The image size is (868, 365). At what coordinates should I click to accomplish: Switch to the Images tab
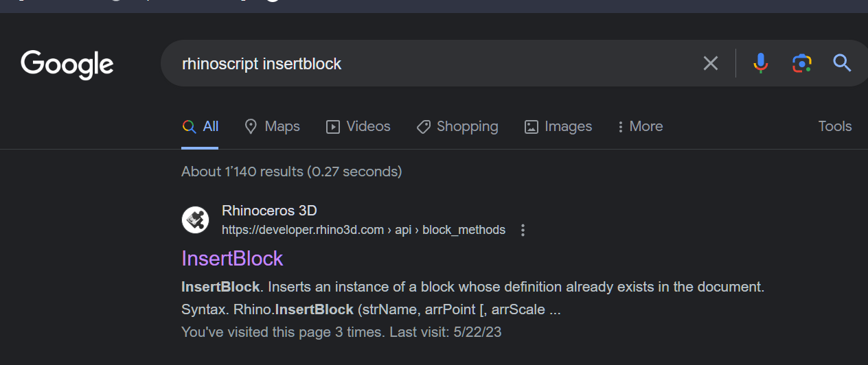point(558,126)
